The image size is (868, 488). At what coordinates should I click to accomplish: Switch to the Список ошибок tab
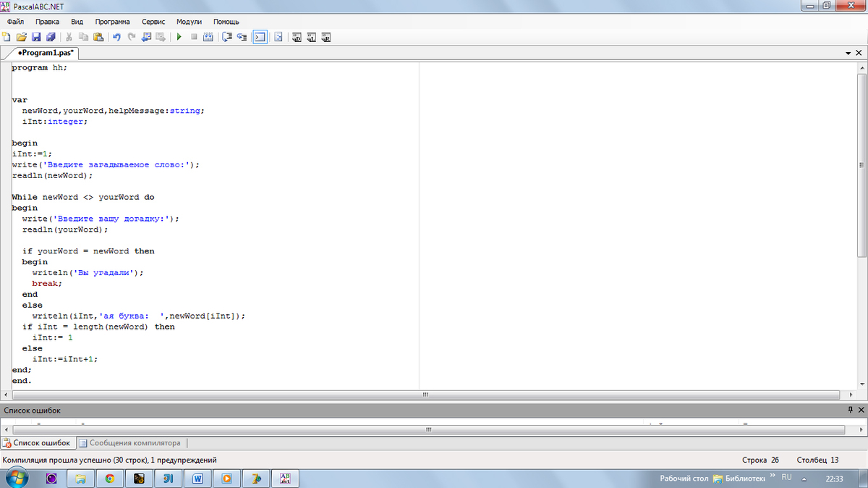(x=37, y=442)
